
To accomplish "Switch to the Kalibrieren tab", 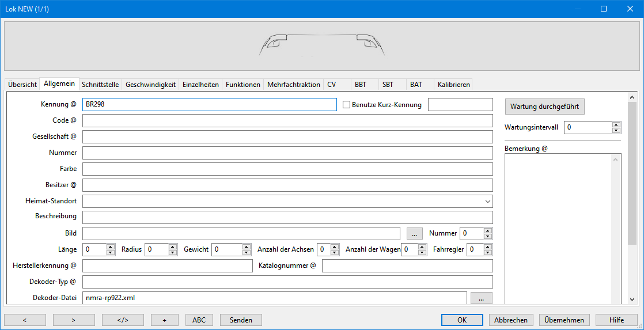I will (453, 85).
